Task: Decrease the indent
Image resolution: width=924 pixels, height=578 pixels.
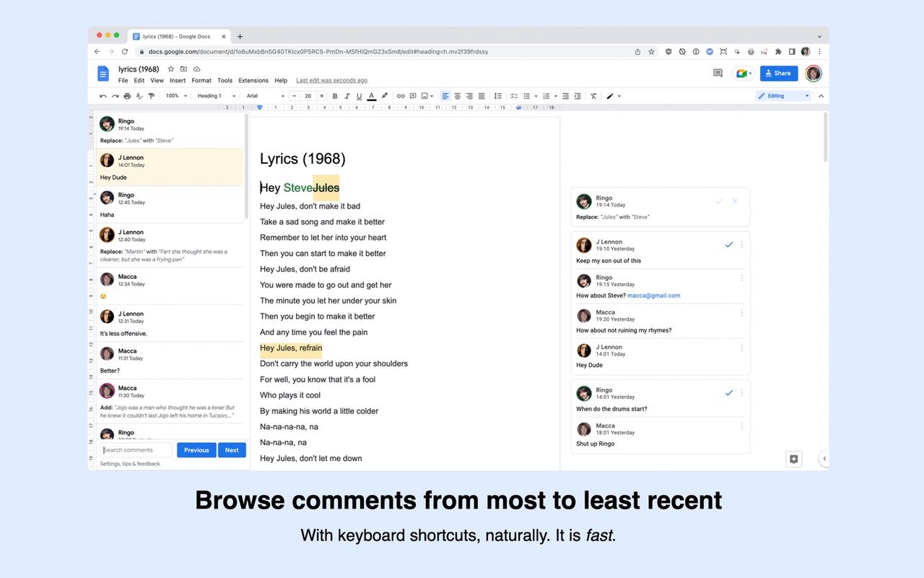Action: click(x=565, y=96)
